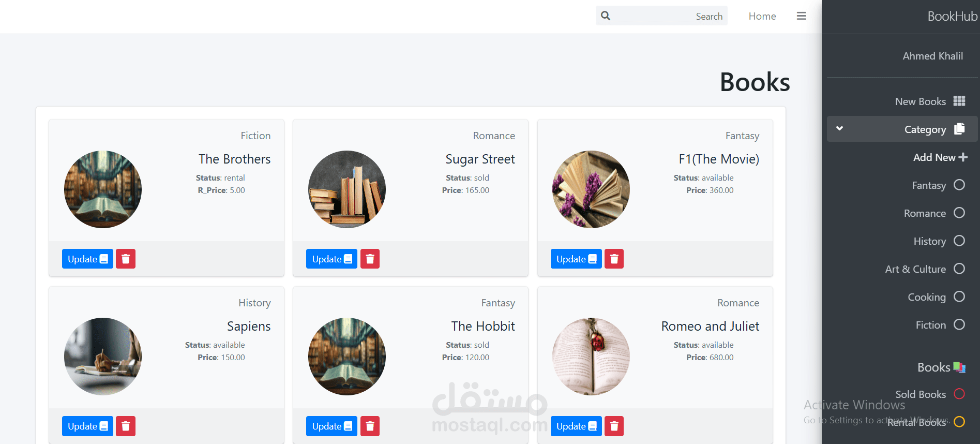The width and height of the screenshot is (980, 444).
Task: Select the Cooking category circle
Action: [959, 297]
